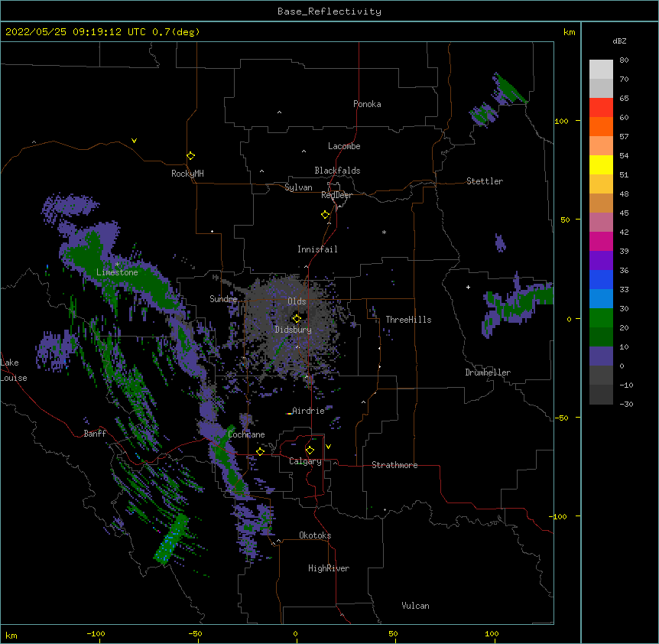
Task: Click the Limestone label
Action: pyautogui.click(x=117, y=272)
